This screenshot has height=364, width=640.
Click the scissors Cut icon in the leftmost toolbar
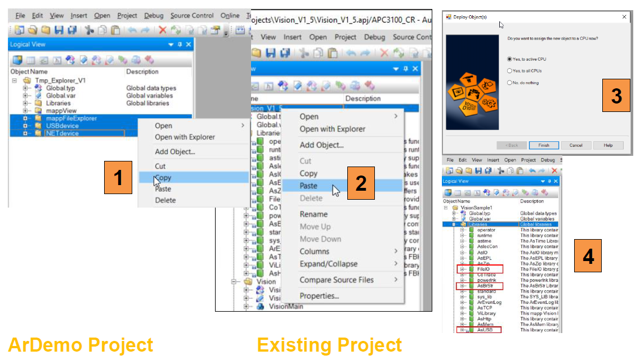coord(89,31)
